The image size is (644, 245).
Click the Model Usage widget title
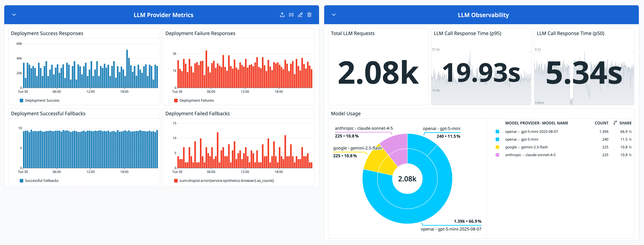point(345,113)
